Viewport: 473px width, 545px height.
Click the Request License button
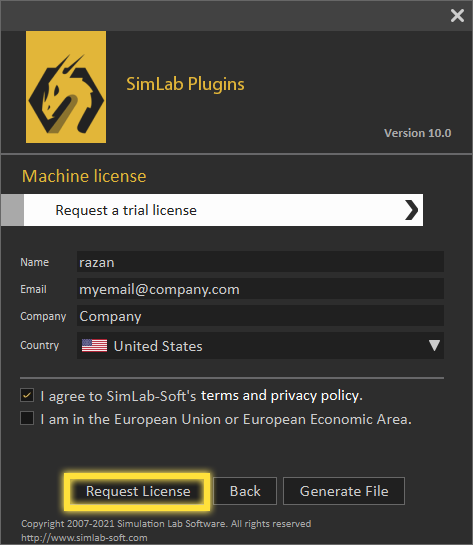[137, 491]
